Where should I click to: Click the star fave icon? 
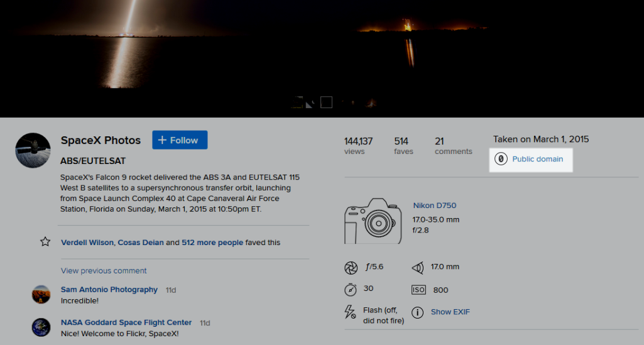(45, 242)
